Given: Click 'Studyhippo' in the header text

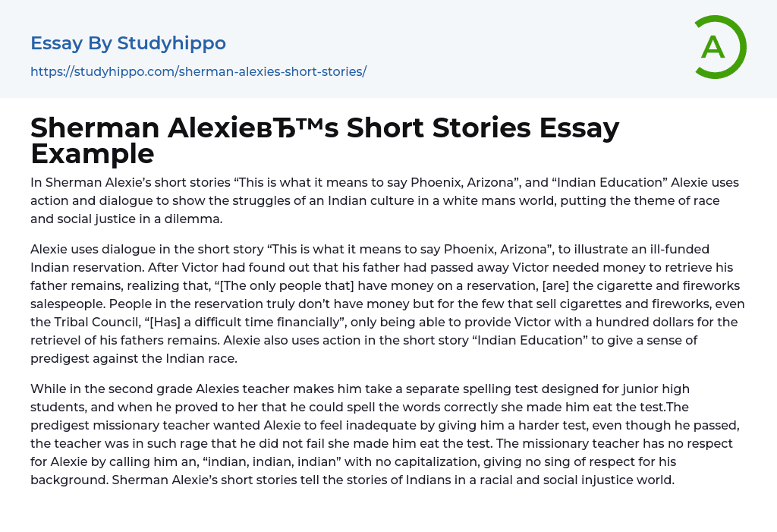Looking at the screenshot, I should (x=171, y=43).
